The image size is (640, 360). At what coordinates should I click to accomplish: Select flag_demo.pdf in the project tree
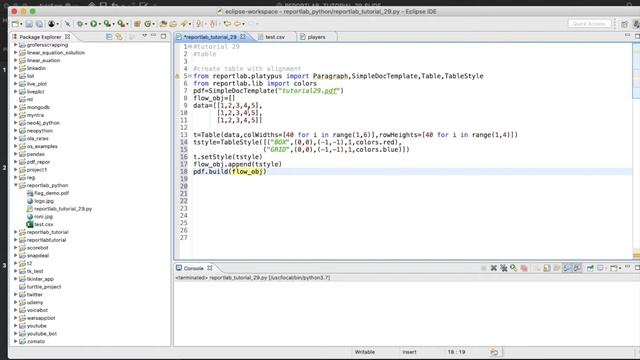click(51, 193)
